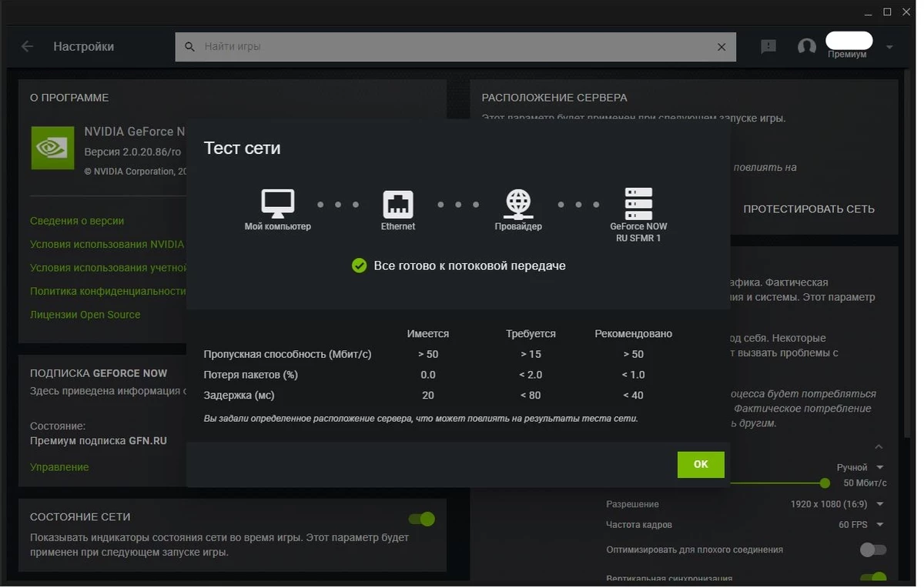924x588 pixels.
Task: Close the GeForce NOW window
Action: (x=907, y=12)
